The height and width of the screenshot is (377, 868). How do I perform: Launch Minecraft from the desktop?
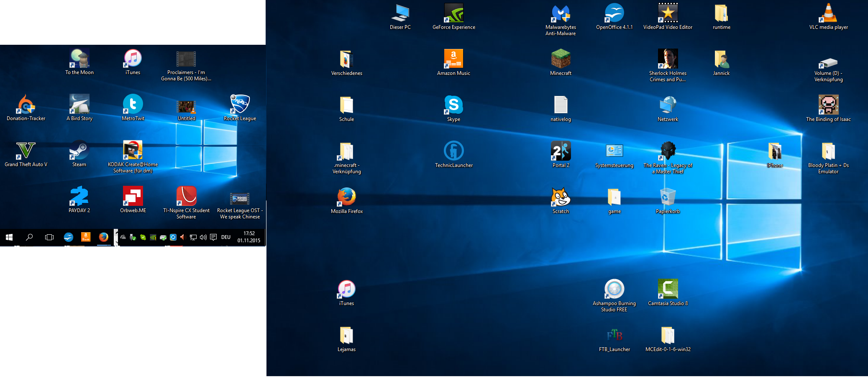click(x=561, y=63)
